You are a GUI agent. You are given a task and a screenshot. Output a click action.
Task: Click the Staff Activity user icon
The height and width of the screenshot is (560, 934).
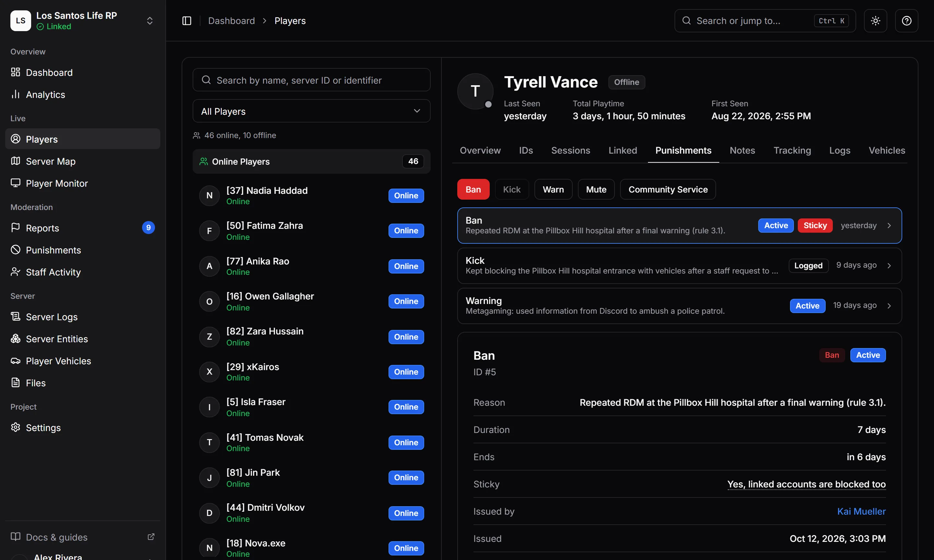pyautogui.click(x=16, y=272)
